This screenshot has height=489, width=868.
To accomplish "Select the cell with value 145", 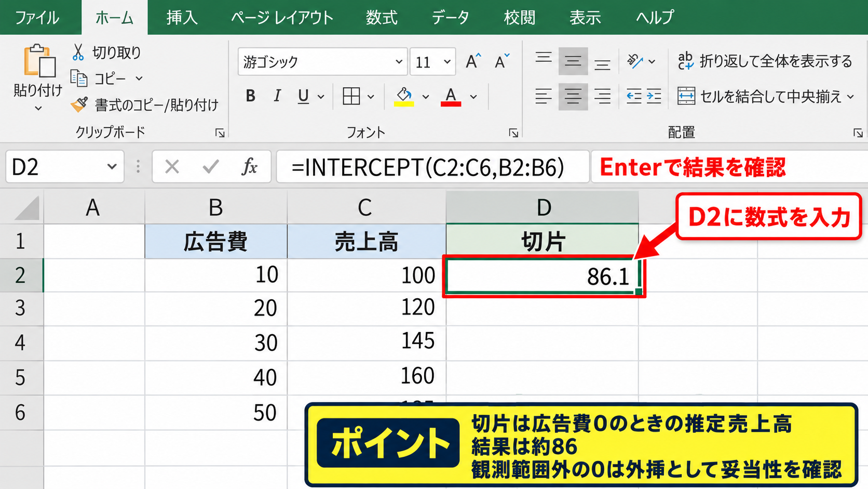I will (x=367, y=343).
